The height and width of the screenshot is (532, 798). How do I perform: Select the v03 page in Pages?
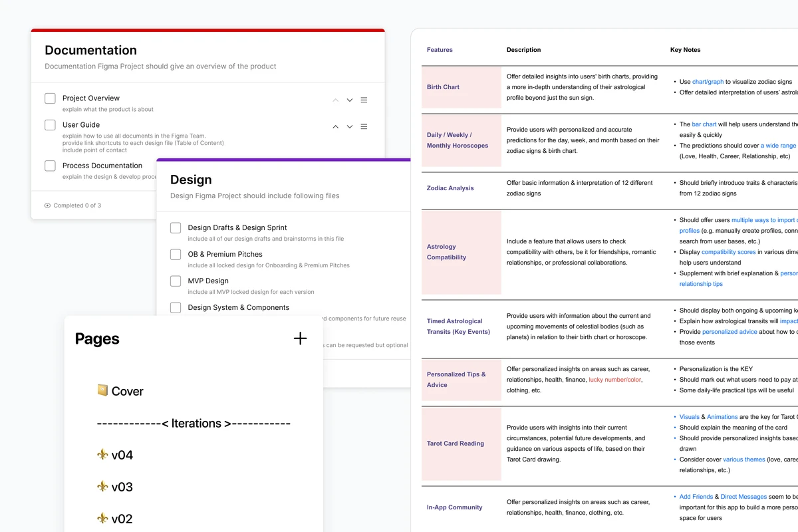click(x=123, y=486)
